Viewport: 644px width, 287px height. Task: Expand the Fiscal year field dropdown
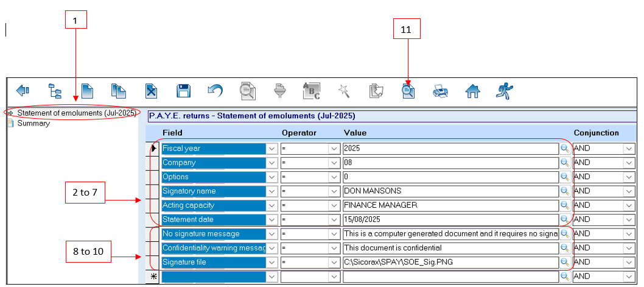tap(272, 149)
